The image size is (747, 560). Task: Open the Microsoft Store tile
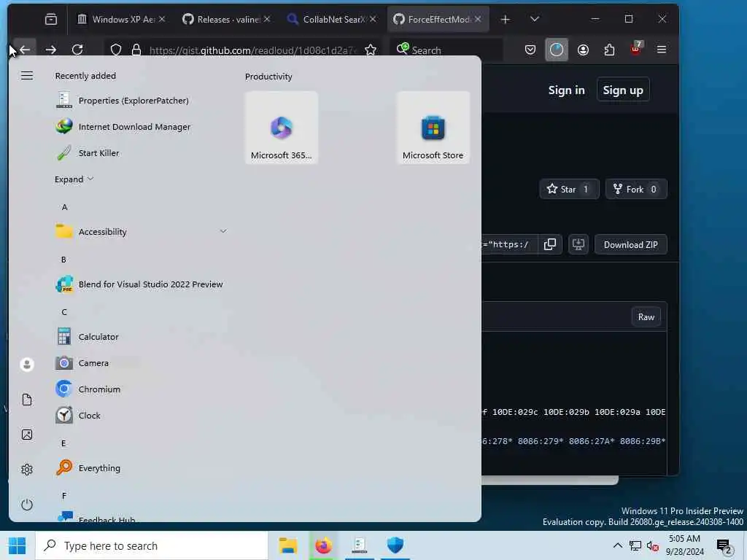433,128
